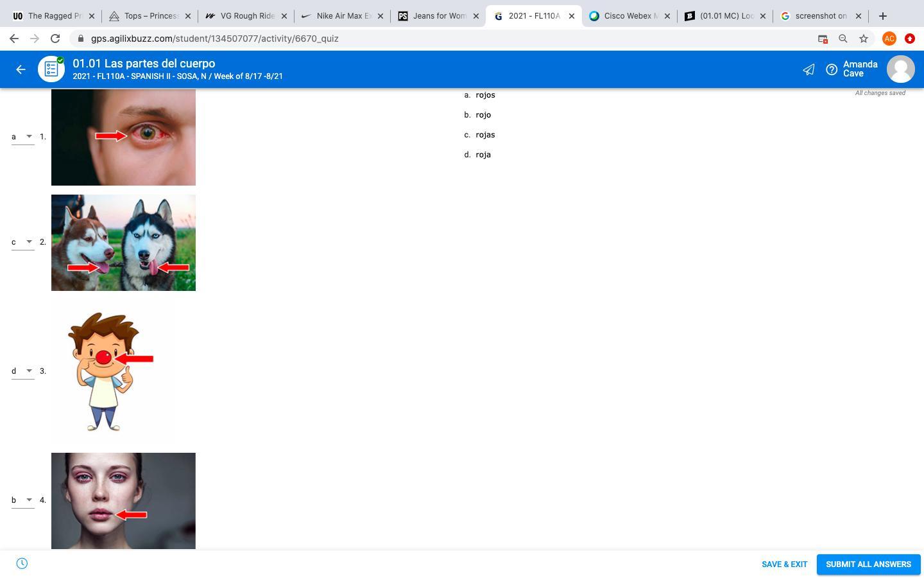Click the red eye photo for question 1
Screen dimensions: 924x578
pyautogui.click(x=123, y=137)
